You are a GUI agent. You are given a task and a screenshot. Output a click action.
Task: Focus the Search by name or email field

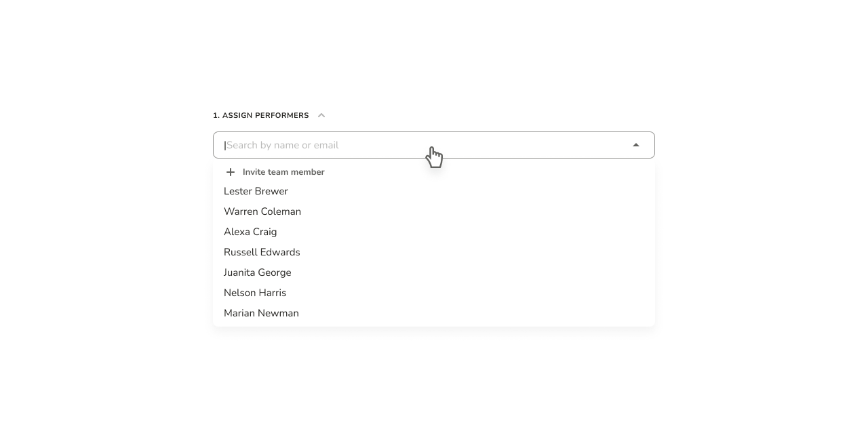coord(434,145)
